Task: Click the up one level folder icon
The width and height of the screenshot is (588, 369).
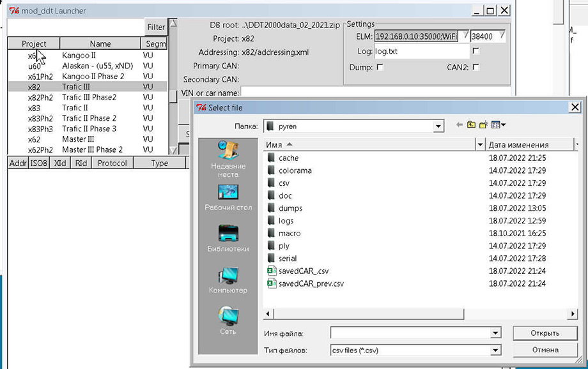Action: (472, 125)
